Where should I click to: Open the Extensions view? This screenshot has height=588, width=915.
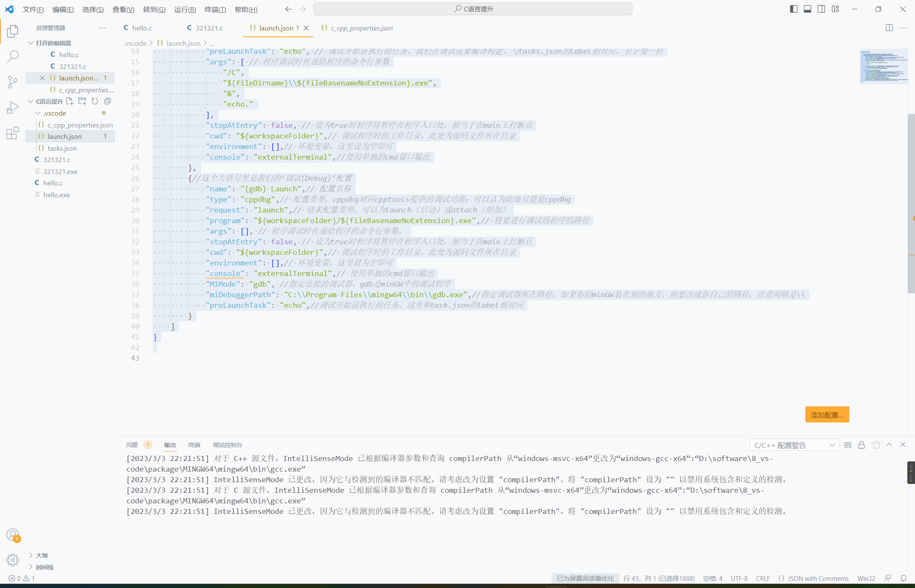pyautogui.click(x=13, y=133)
